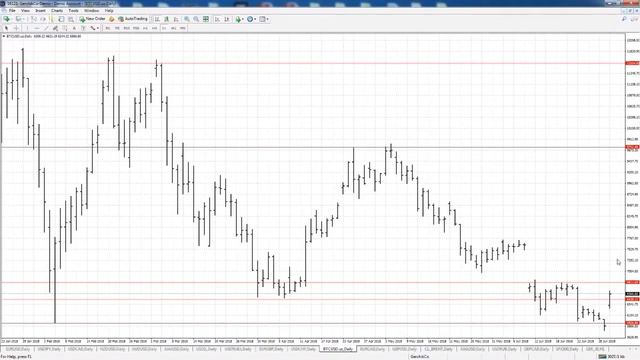
Task: Switch to the GBPUSD,Daily chart tab
Action: [404, 349]
